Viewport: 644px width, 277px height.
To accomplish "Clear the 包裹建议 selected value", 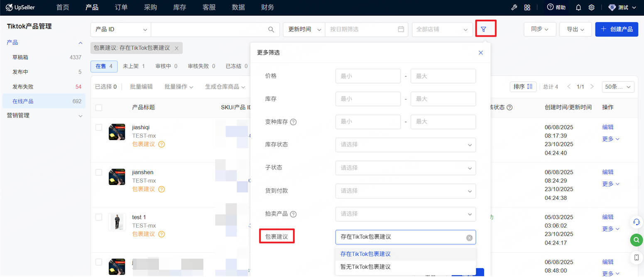I will (469, 238).
